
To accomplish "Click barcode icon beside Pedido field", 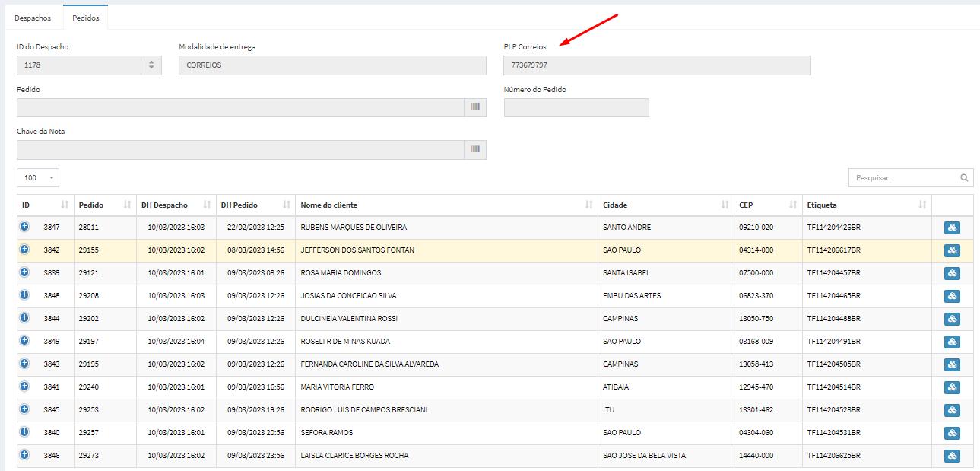I will click(x=475, y=107).
